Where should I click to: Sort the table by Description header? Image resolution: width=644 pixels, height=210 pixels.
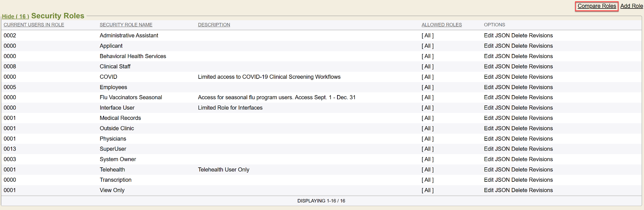pyautogui.click(x=214, y=25)
